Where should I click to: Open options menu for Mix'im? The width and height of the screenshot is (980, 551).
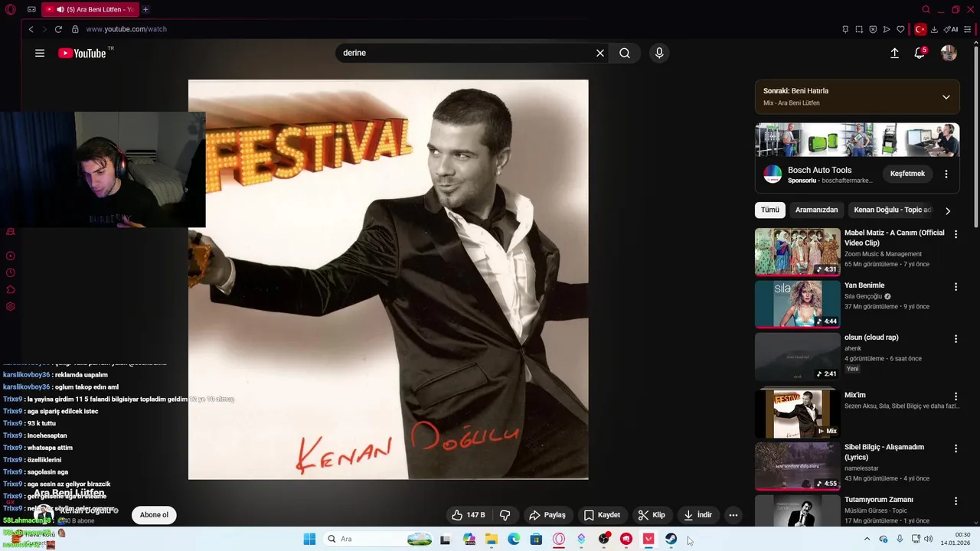pos(955,396)
